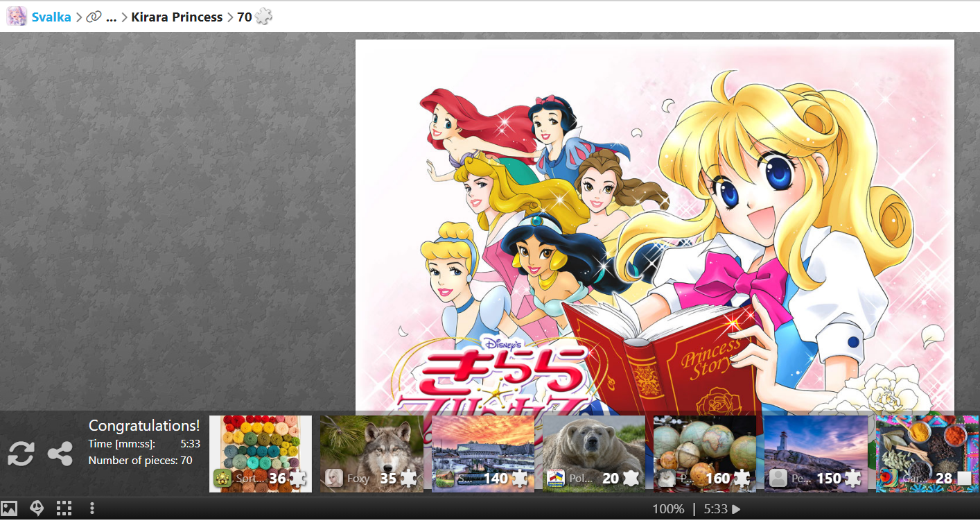Click the Congratulations! message
The width and height of the screenshot is (980, 523).
point(144,425)
